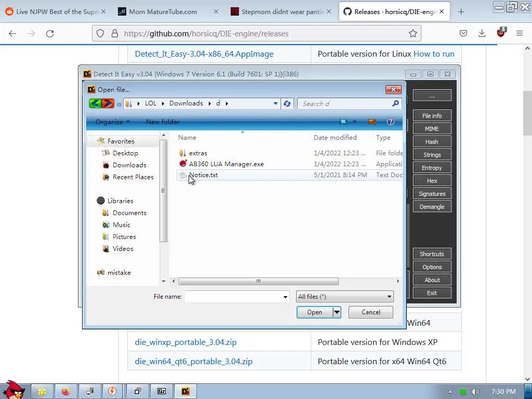Click the forward arrow in Open file dialog

coord(108,103)
